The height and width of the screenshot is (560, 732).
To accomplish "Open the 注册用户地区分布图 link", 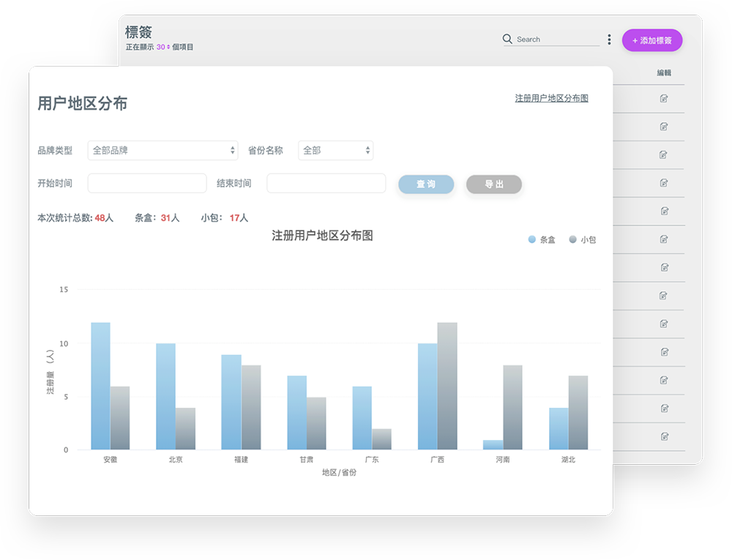I will [x=551, y=98].
